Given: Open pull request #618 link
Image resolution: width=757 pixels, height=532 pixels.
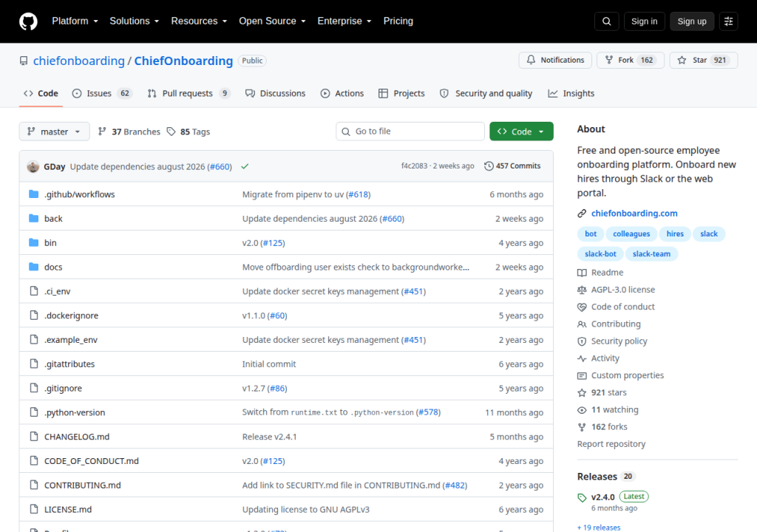Looking at the screenshot, I should (359, 194).
